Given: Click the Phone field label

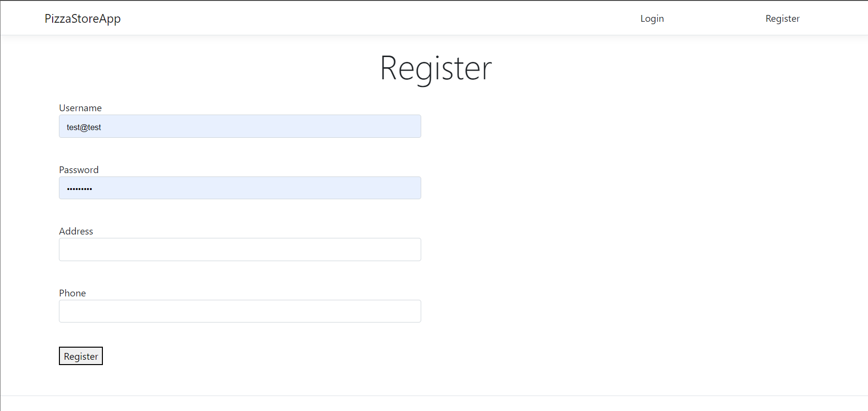Looking at the screenshot, I should pos(72,293).
